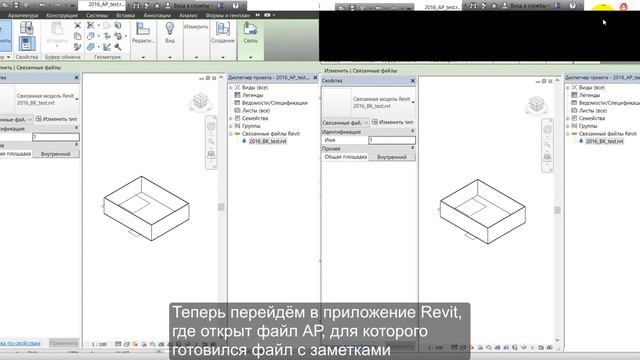640x360 pixels.
Task: Collapse Связанные файлы Revit node in left browser
Action: click(231, 133)
